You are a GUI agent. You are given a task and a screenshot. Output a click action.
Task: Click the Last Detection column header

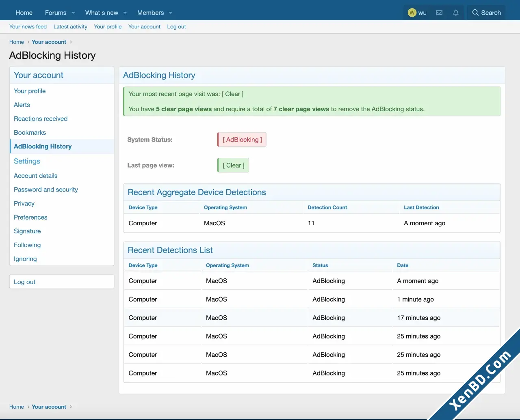tap(421, 207)
